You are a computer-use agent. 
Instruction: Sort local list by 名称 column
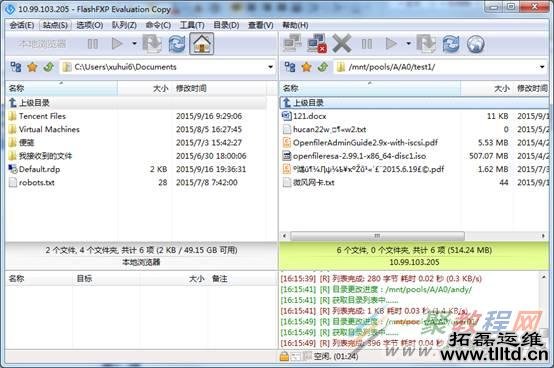pyautogui.click(x=61, y=88)
